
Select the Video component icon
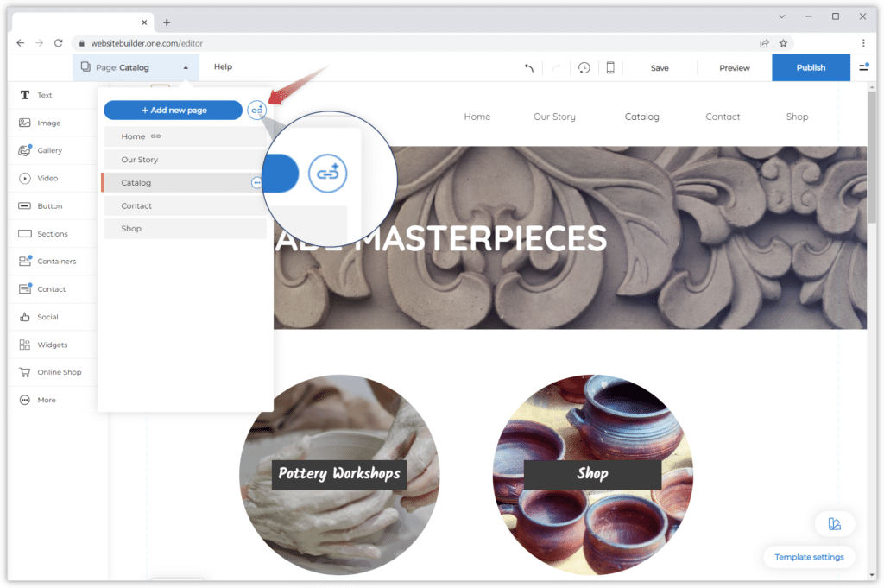(25, 179)
